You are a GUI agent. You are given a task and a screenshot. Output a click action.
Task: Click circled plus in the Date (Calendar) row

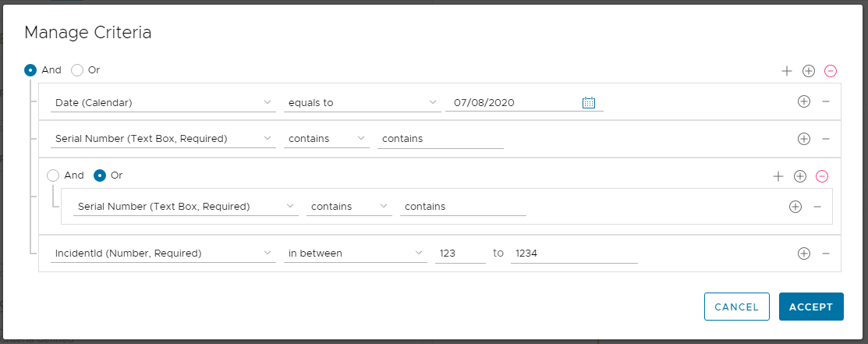tap(804, 101)
